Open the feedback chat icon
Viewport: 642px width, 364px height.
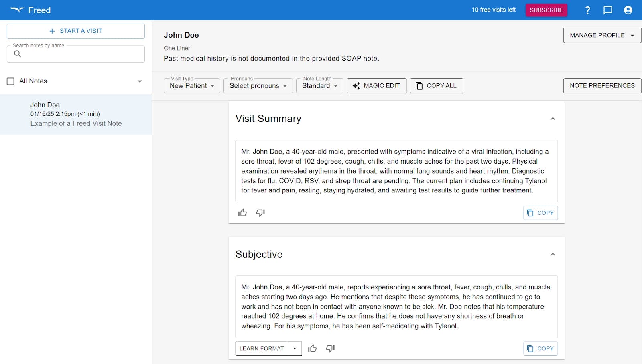point(608,10)
